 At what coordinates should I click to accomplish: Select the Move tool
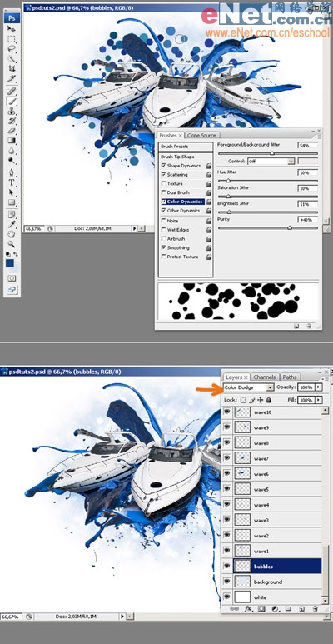[x=12, y=29]
